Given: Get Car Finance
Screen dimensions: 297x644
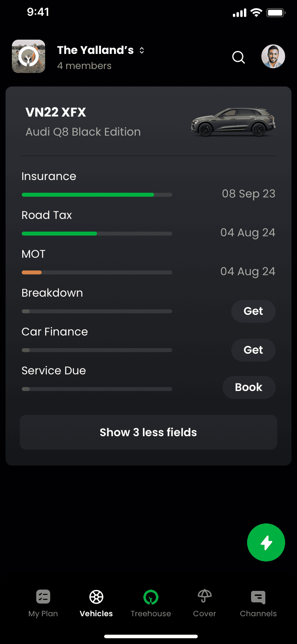Looking at the screenshot, I should [x=253, y=350].
